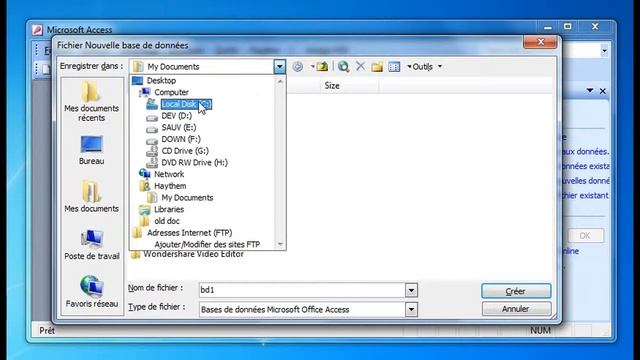
Task: Click the Search the Web icon
Action: click(x=344, y=67)
